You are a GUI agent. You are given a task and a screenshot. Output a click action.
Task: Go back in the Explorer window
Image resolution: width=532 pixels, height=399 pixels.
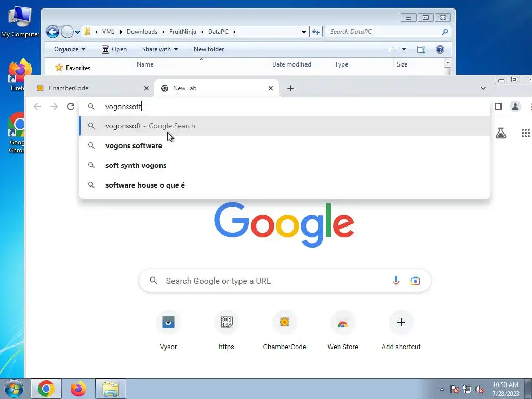(52, 32)
